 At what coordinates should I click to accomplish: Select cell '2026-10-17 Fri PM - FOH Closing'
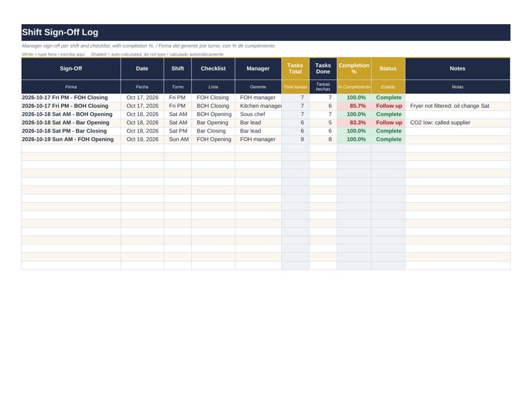pyautogui.click(x=71, y=98)
